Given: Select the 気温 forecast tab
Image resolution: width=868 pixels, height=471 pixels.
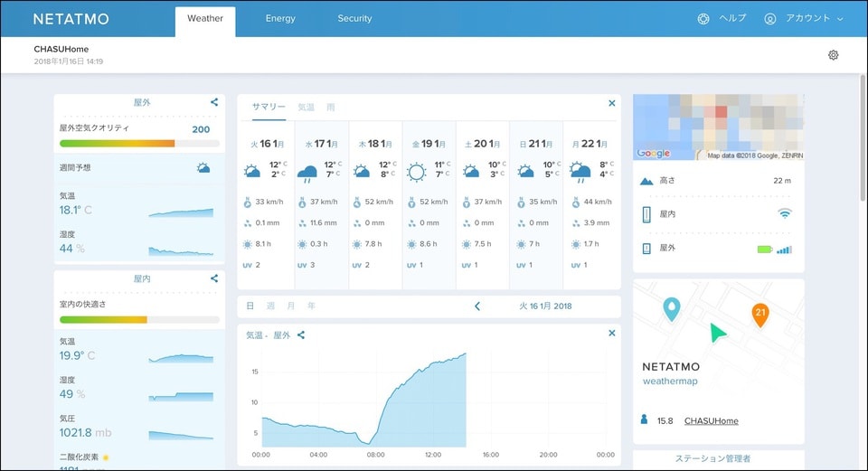Looking at the screenshot, I should (306, 108).
